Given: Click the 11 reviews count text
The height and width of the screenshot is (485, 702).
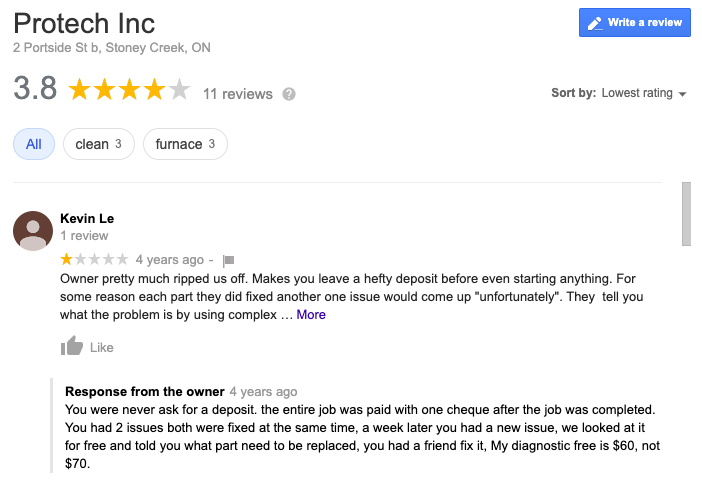Looking at the screenshot, I should (x=238, y=94).
